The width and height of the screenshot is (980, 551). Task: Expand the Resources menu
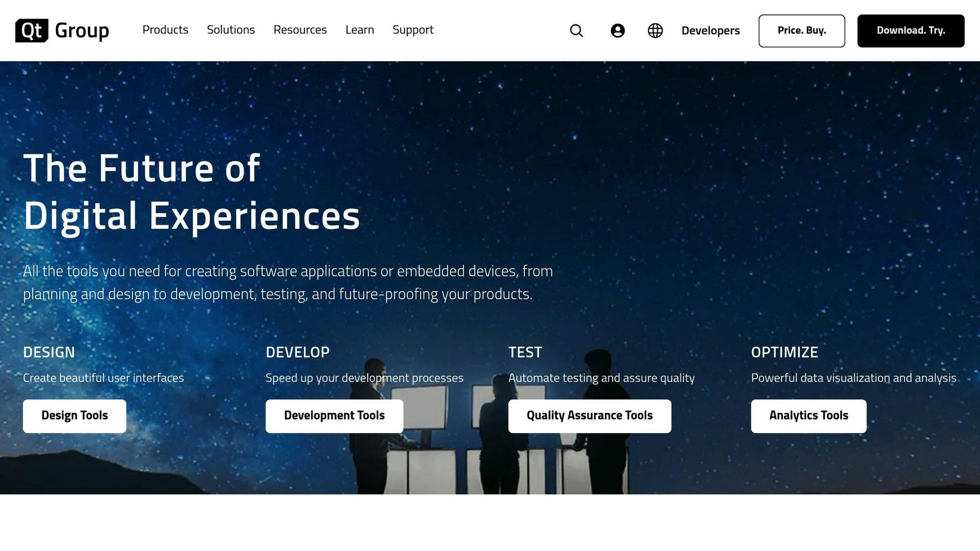point(300,30)
